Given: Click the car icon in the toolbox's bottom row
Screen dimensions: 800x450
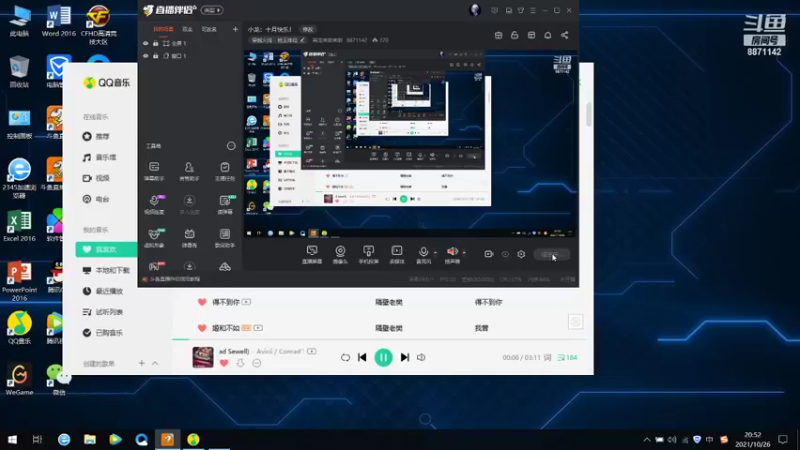Looking at the screenshot, I should tap(224, 267).
